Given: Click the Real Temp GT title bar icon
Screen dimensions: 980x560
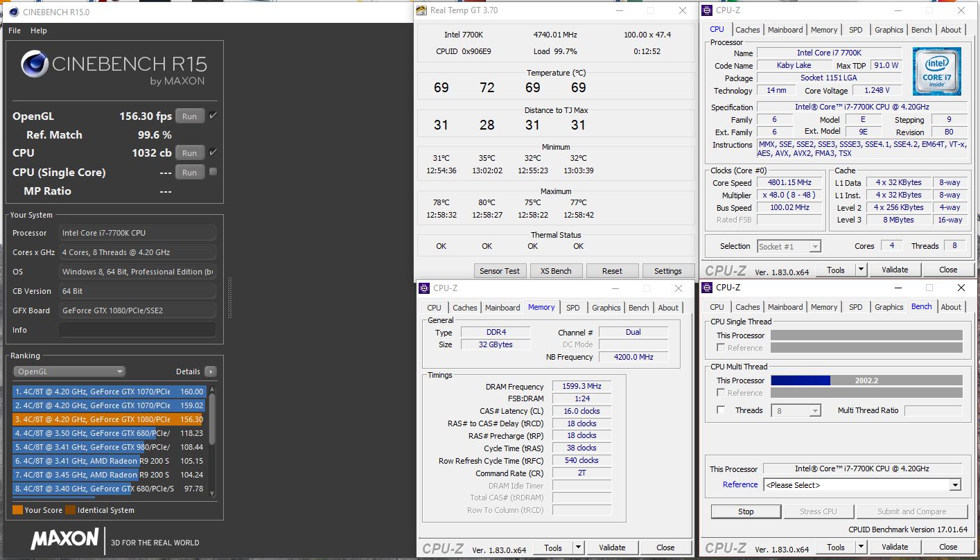Looking at the screenshot, I should [421, 10].
